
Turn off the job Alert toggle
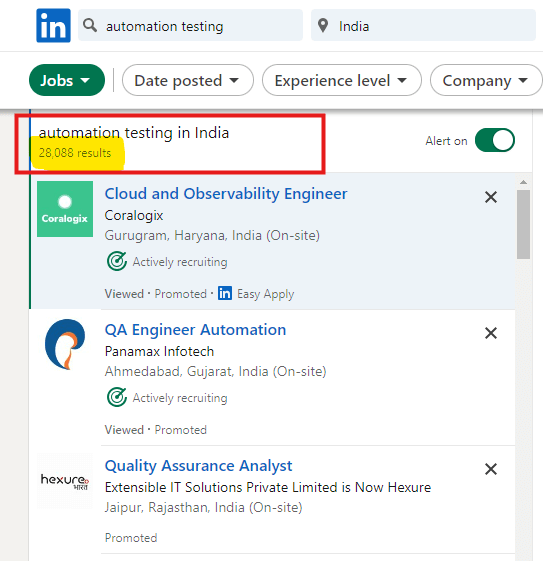(495, 140)
